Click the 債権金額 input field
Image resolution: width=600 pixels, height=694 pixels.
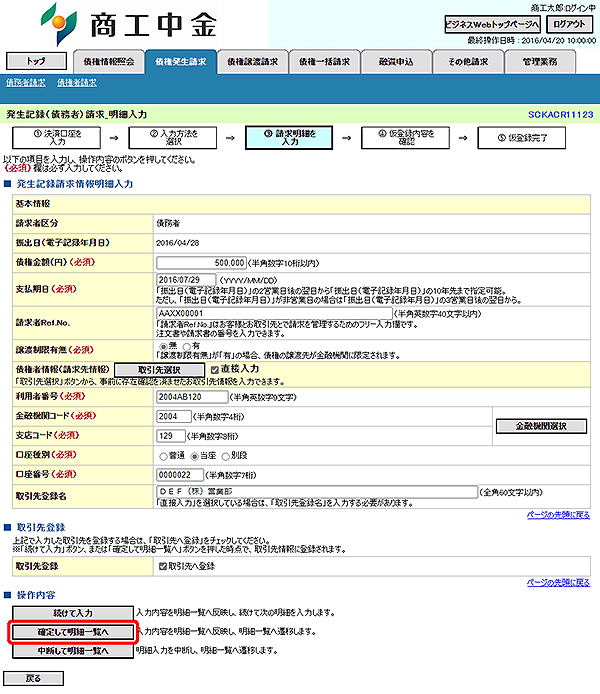[201, 263]
